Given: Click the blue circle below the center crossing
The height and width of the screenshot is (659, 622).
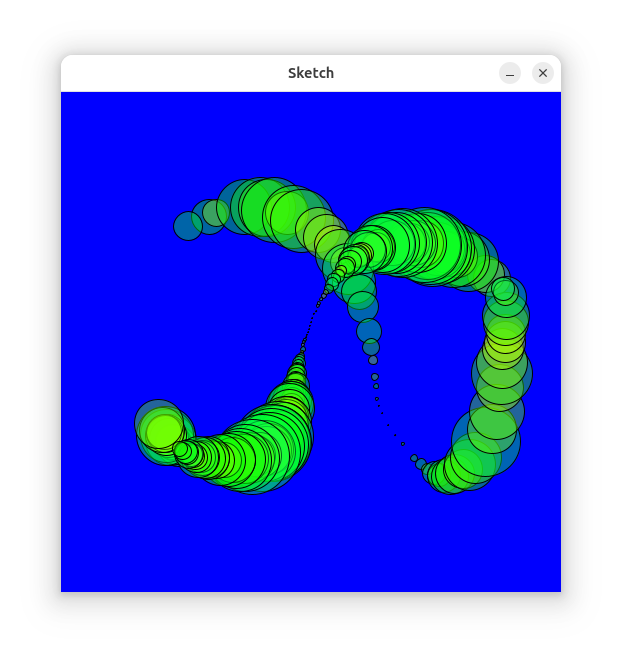Looking at the screenshot, I should tap(368, 330).
